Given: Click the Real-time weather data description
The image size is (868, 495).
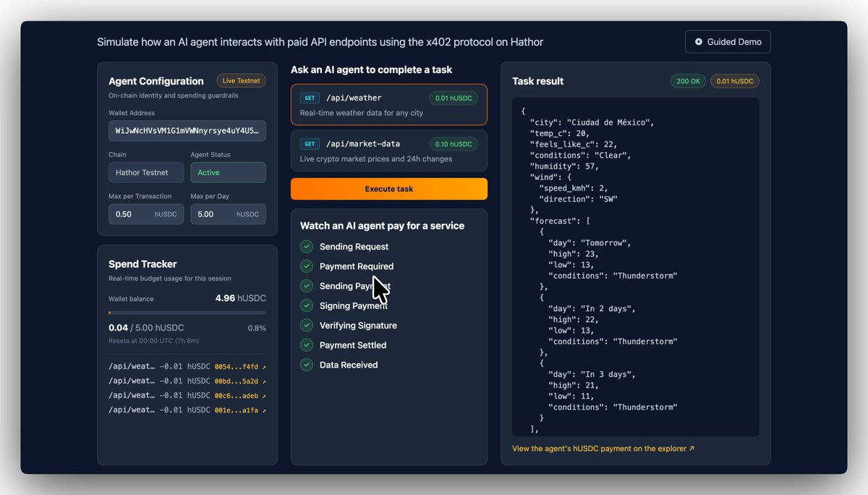Looking at the screenshot, I should point(362,113).
